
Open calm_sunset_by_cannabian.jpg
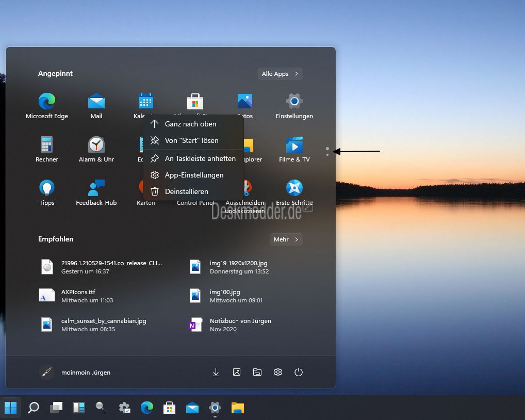click(93, 325)
